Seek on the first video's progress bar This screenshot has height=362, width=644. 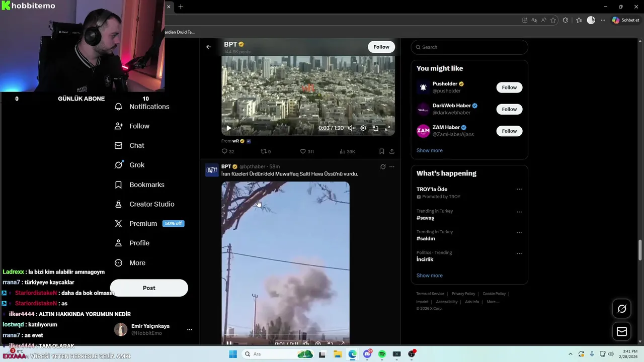308,119
